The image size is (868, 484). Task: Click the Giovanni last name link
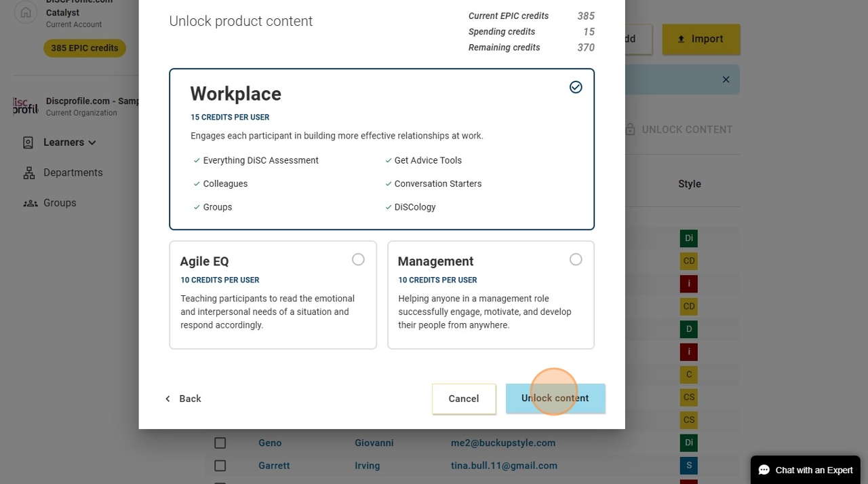pyautogui.click(x=374, y=443)
